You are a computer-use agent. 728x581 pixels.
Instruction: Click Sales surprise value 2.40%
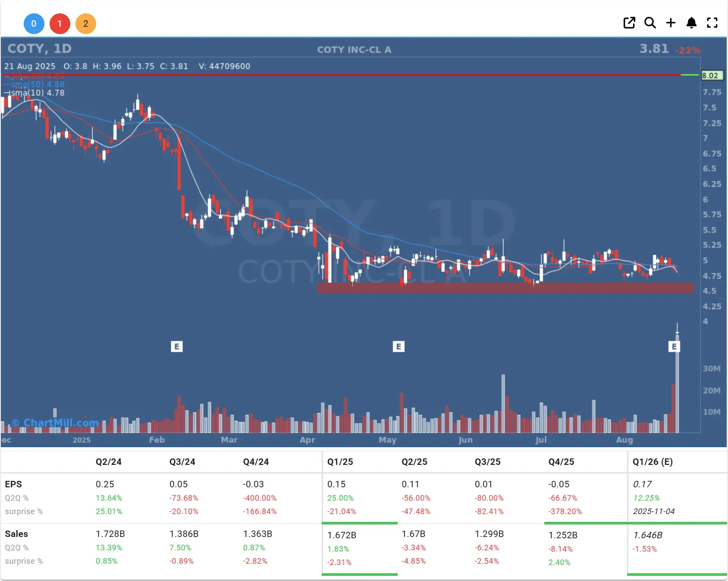[x=559, y=562]
